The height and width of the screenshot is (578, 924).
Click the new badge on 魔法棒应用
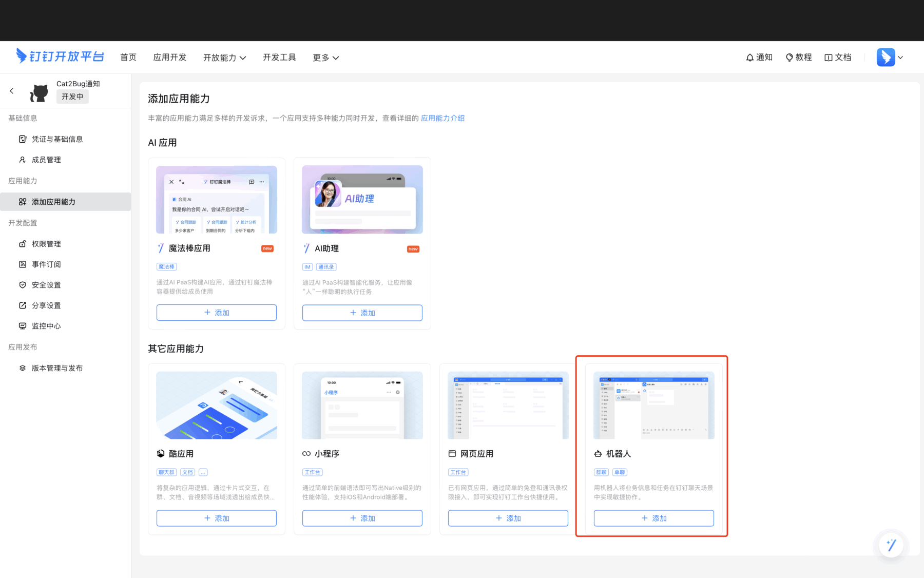(267, 248)
